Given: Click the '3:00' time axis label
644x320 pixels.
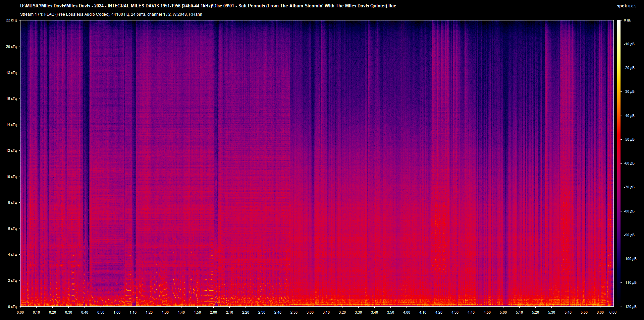Looking at the screenshot, I should tap(310, 312).
